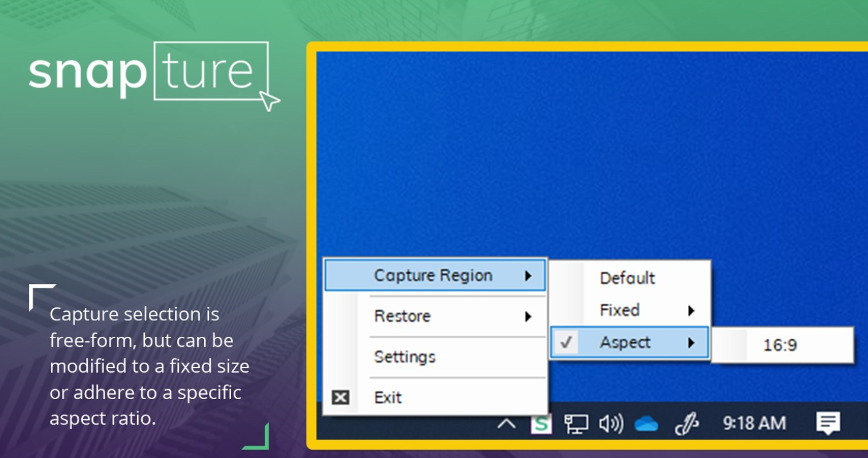Expand the Aspect submenu arrow
The width and height of the screenshot is (868, 458).
pyautogui.click(x=692, y=343)
